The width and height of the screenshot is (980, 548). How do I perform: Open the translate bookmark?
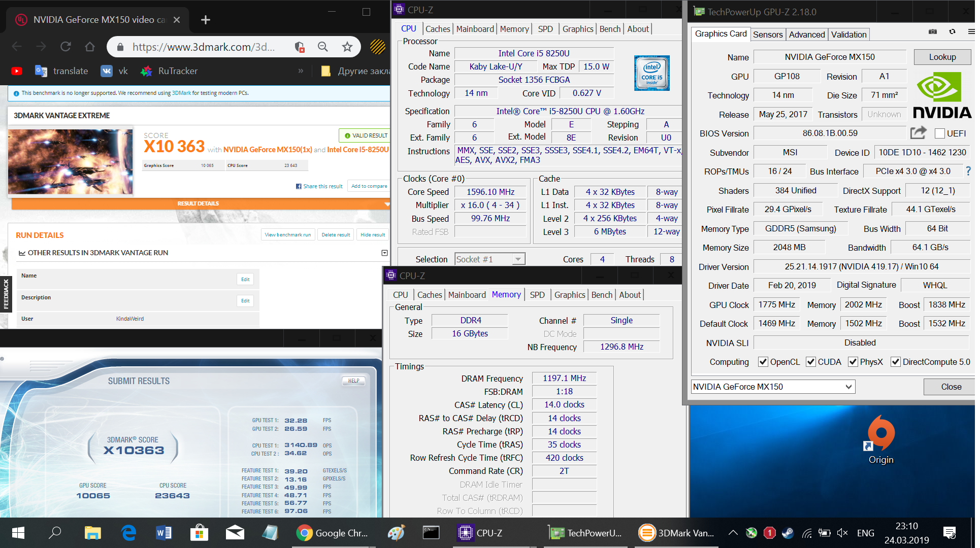61,71
